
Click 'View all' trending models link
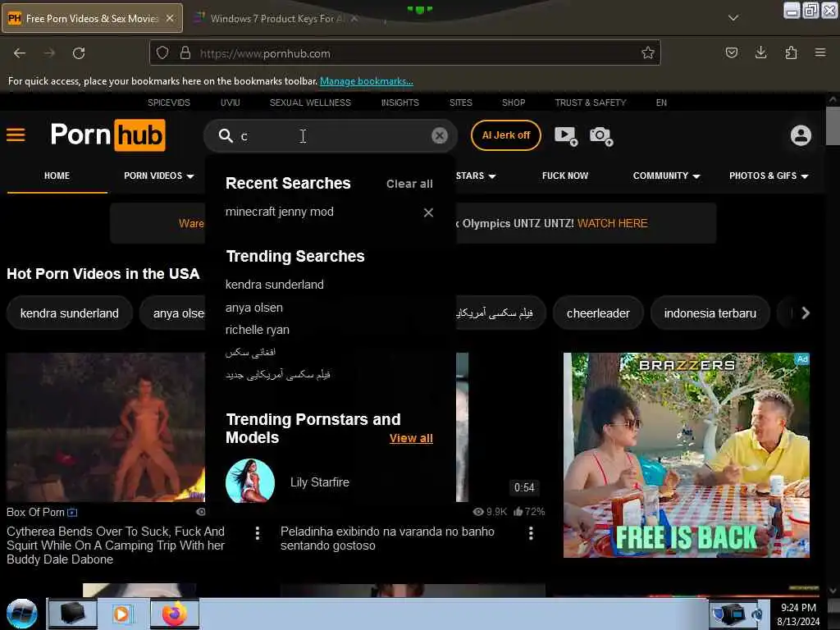click(x=411, y=438)
